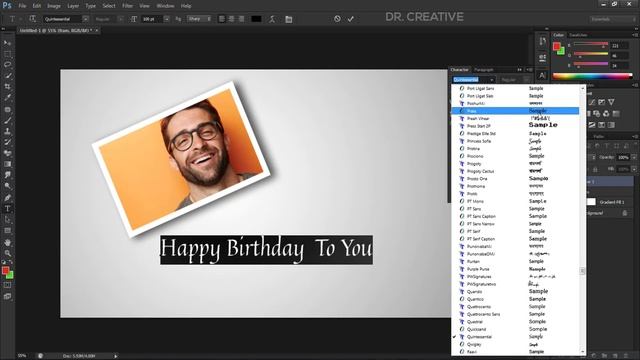Image resolution: width=640 pixels, height=360 pixels.
Task: Select the Move tool
Action: tap(7, 43)
